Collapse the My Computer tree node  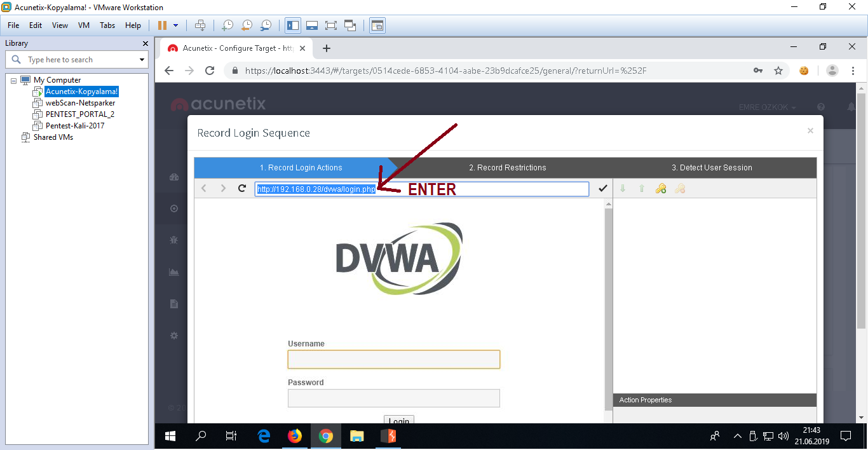[13, 80]
